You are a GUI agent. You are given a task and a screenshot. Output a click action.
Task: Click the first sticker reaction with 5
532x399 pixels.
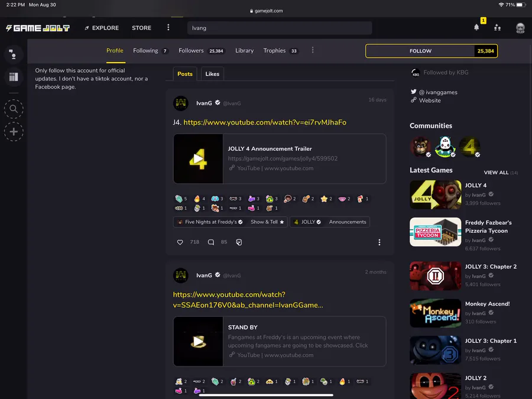181,199
